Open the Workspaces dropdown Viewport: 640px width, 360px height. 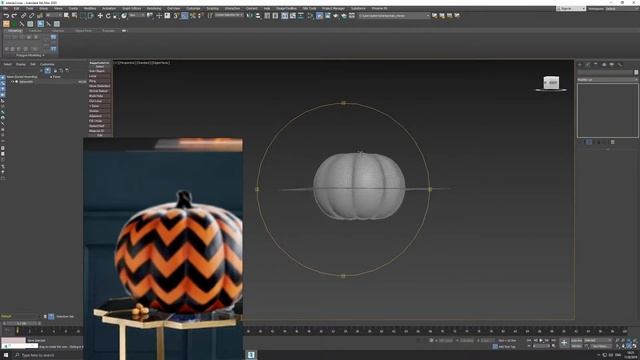pos(622,9)
